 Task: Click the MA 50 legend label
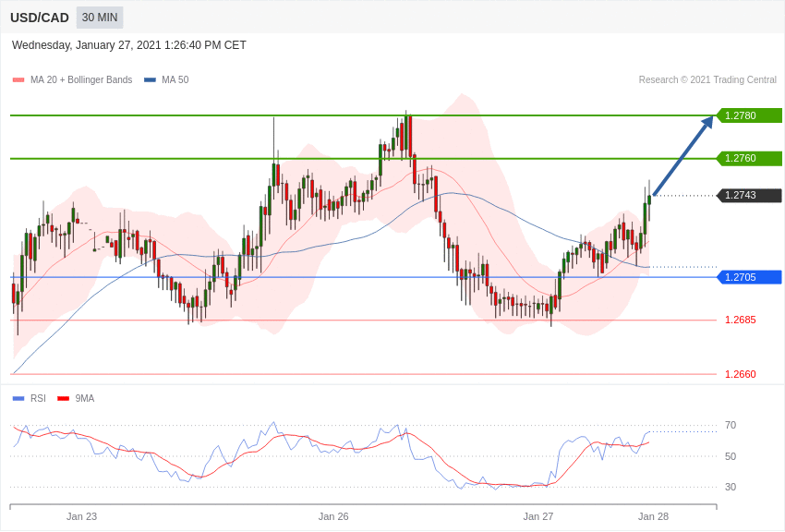click(x=175, y=79)
